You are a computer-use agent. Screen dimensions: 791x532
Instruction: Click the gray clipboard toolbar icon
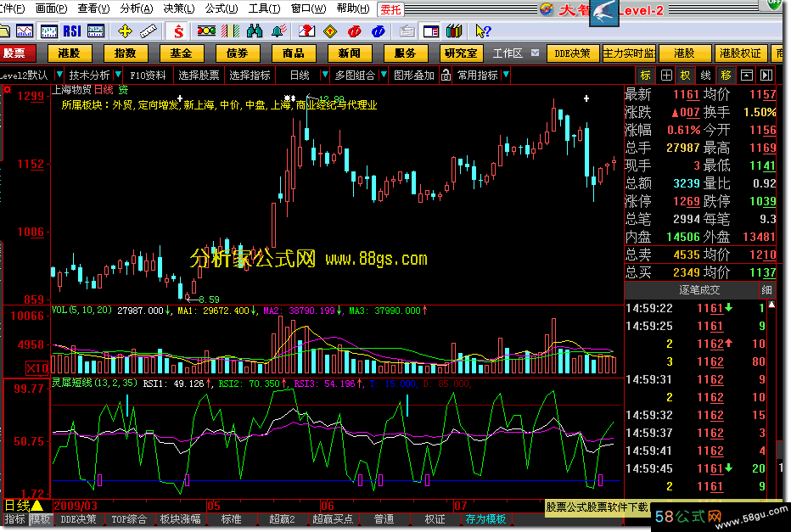(x=407, y=31)
